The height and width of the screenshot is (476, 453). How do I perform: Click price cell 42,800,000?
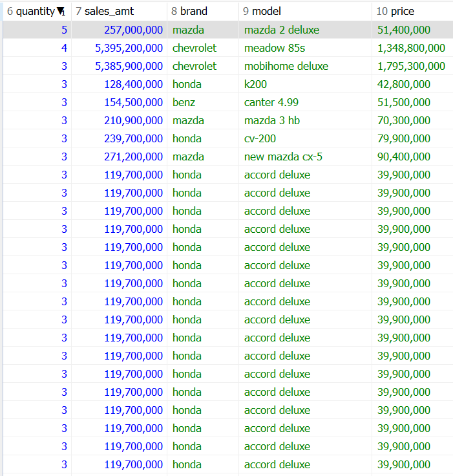[x=412, y=84]
